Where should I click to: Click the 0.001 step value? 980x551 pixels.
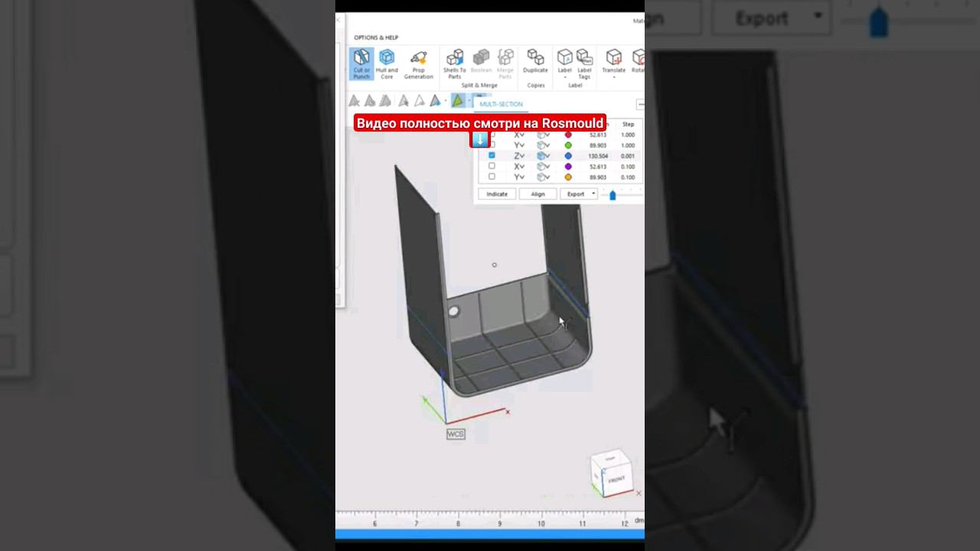628,155
